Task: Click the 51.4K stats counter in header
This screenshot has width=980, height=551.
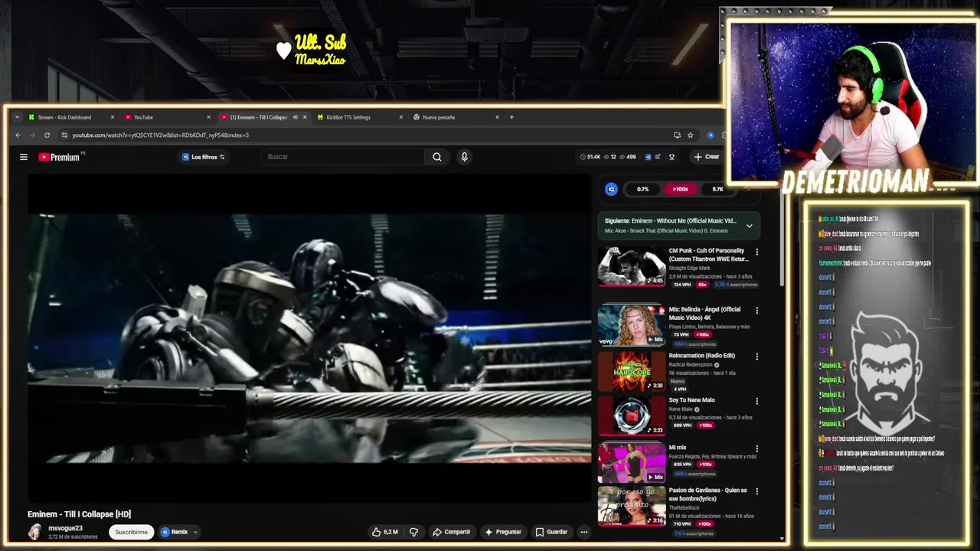Action: click(590, 157)
